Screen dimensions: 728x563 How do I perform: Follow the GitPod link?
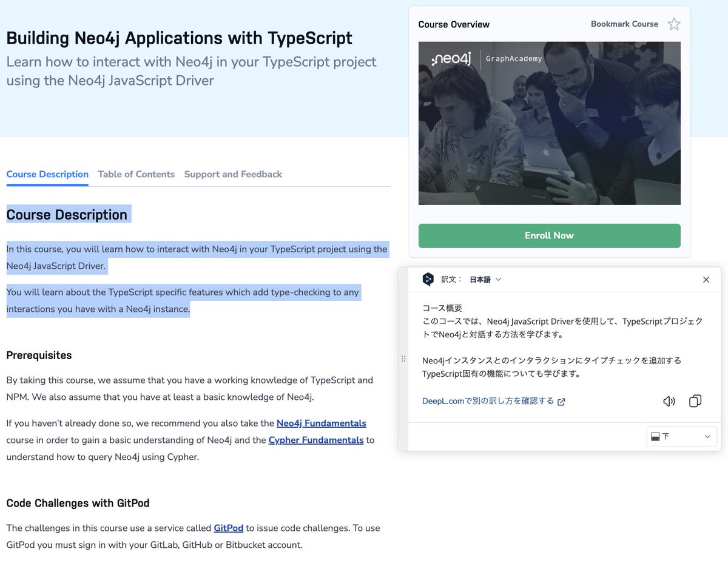228,528
